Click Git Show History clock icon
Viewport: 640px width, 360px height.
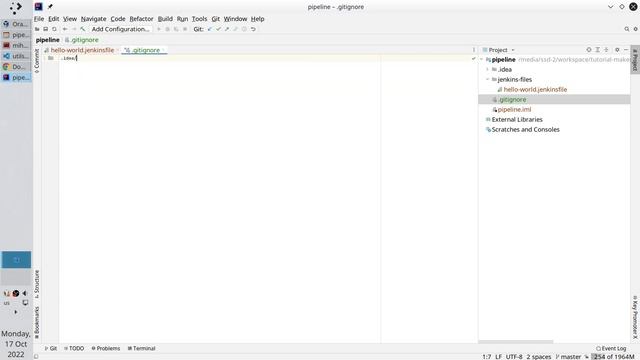[244, 29]
